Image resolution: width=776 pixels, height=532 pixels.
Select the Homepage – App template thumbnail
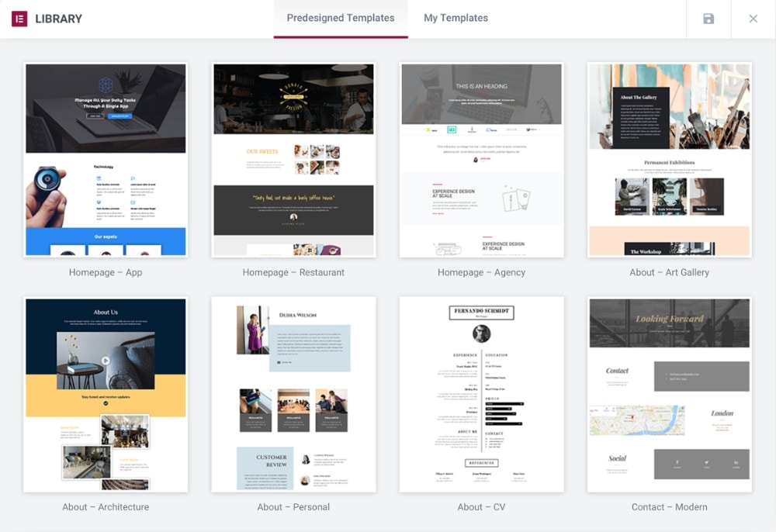[106, 160]
